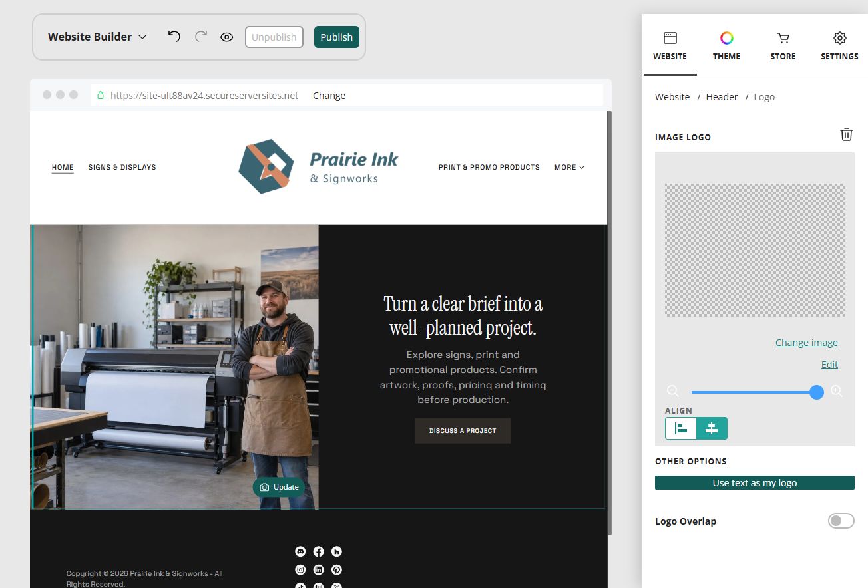The height and width of the screenshot is (588, 868).
Task: Open the Store tab
Action: click(783, 47)
